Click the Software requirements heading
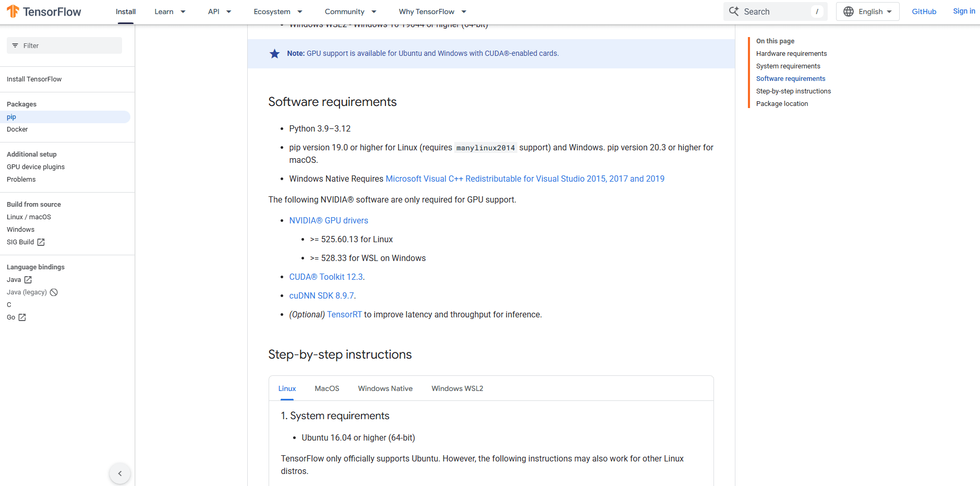 (332, 102)
